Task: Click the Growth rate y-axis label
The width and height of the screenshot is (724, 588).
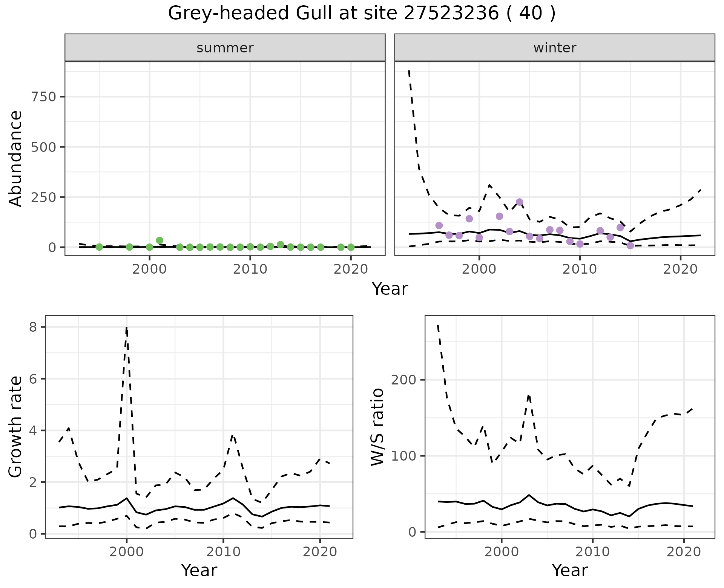Action: [x=15, y=427]
